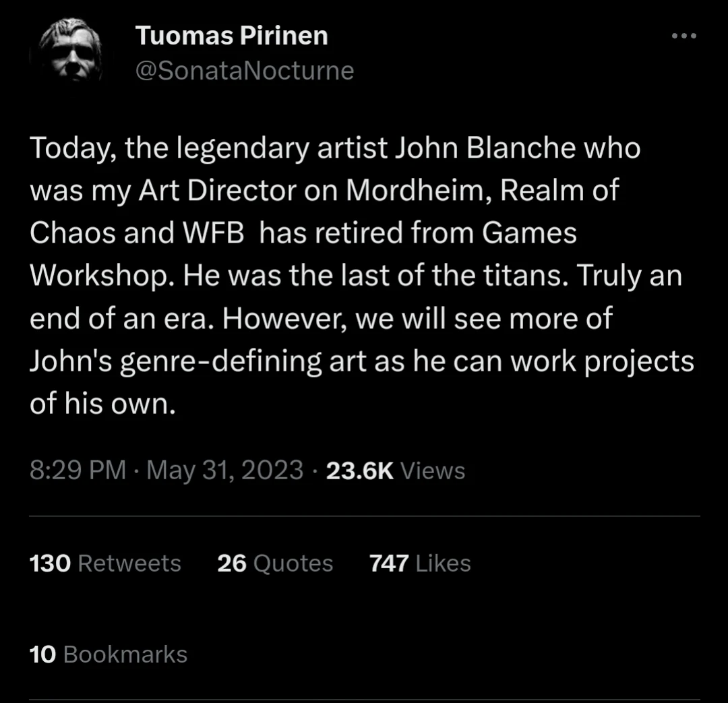Click the May 31, 2023 timestamp
Screen dimensions: 728x703
(x=224, y=470)
